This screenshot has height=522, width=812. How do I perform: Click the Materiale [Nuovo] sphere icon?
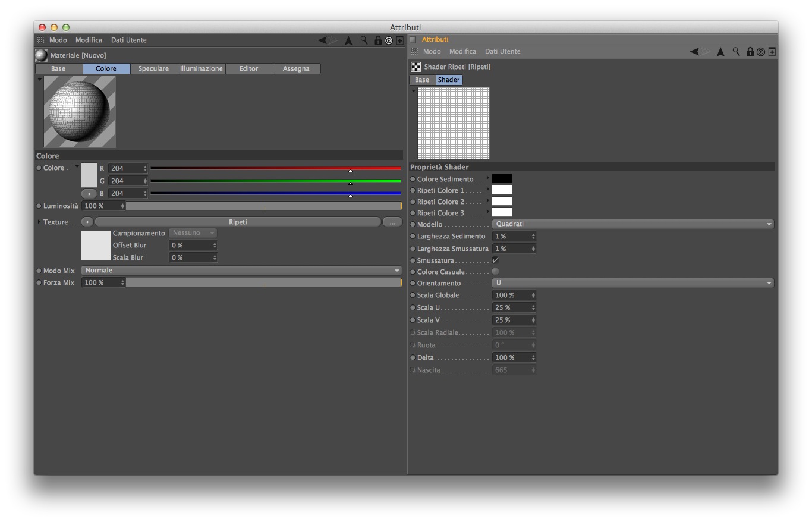[42, 55]
